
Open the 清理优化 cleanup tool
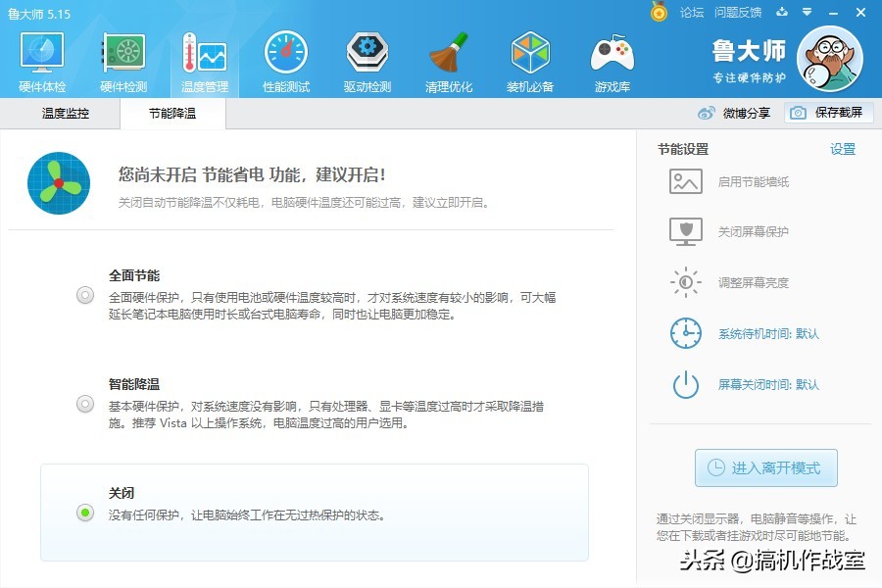pyautogui.click(x=448, y=59)
